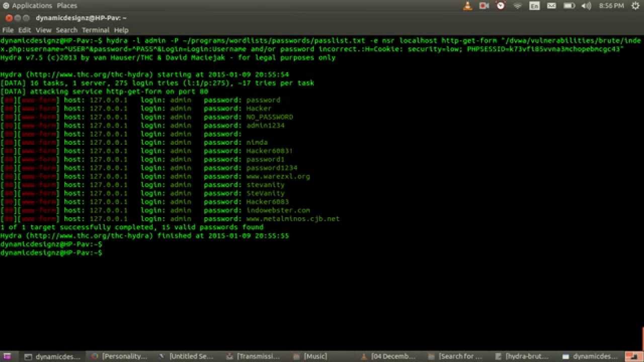Image resolution: width=644 pixels, height=362 pixels.
Task: Switch to the last dynamicdes... taskbar window
Action: coord(591,356)
